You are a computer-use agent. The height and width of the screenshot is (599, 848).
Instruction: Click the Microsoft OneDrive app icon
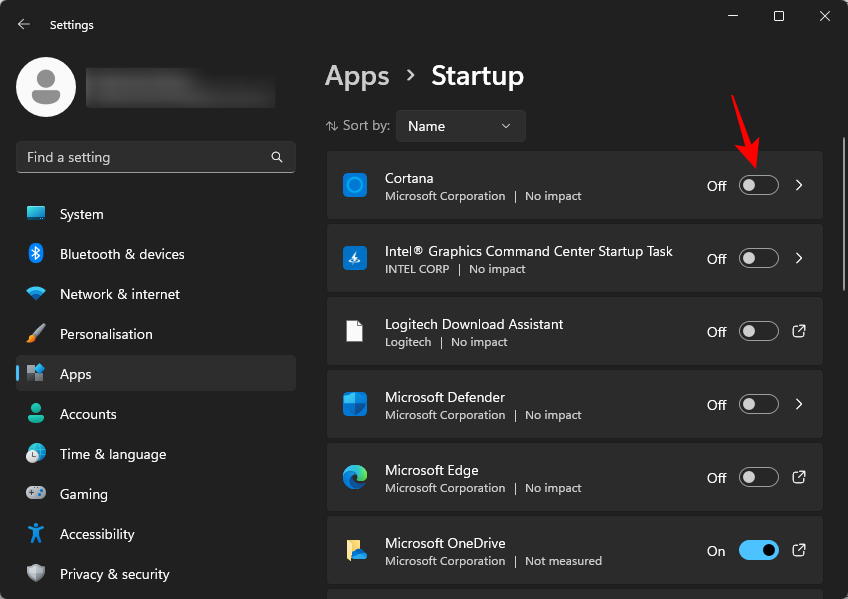355,551
